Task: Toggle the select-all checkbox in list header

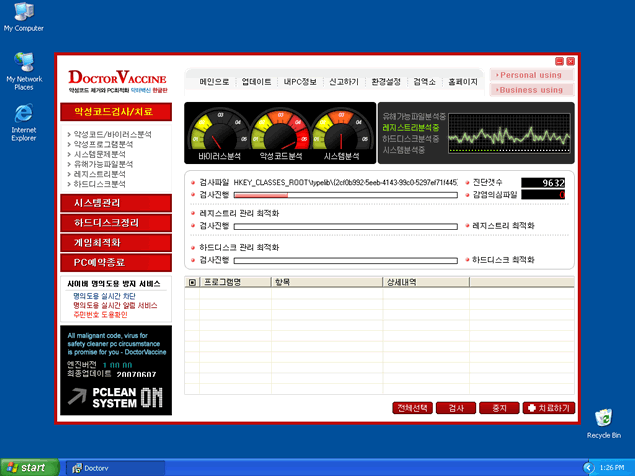Action: [193, 283]
